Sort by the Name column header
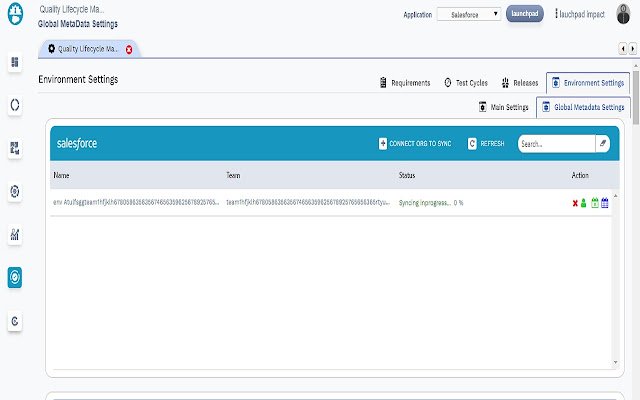 pos(61,175)
